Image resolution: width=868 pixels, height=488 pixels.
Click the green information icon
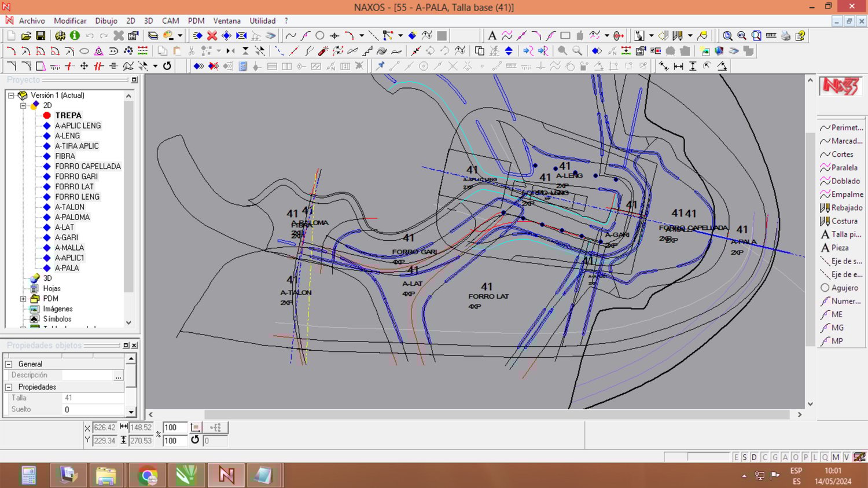75,36
